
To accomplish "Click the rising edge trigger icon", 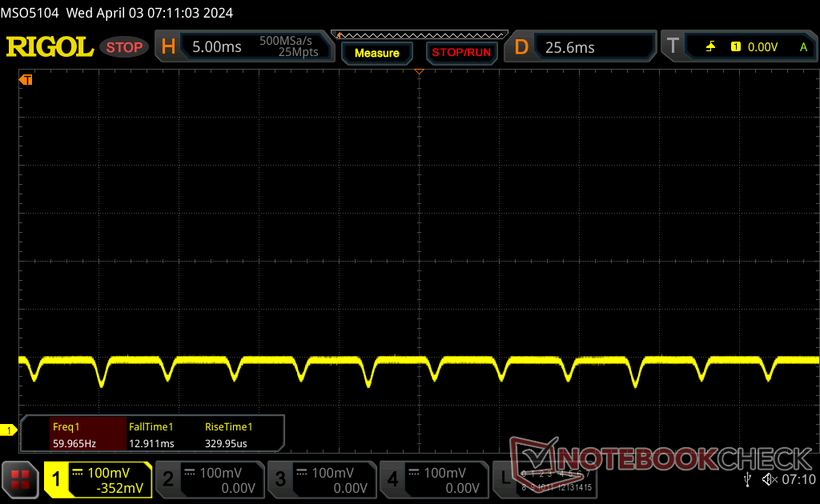I will click(x=710, y=47).
